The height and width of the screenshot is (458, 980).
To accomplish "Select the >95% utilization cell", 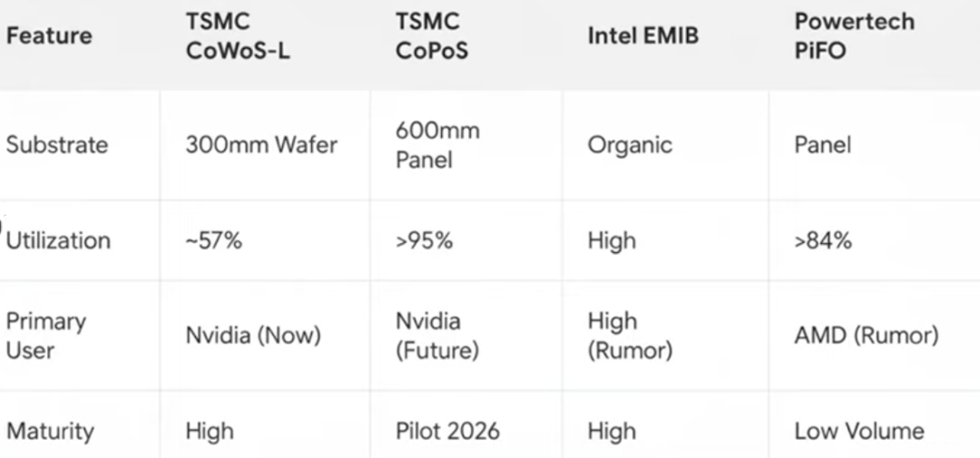I will tap(424, 240).
